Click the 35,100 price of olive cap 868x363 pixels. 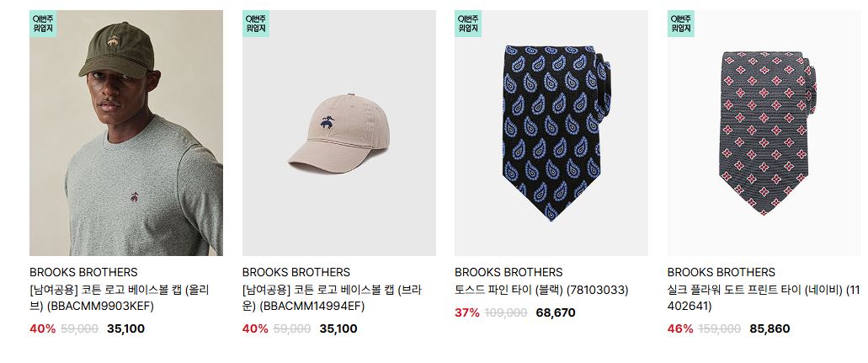(x=125, y=328)
